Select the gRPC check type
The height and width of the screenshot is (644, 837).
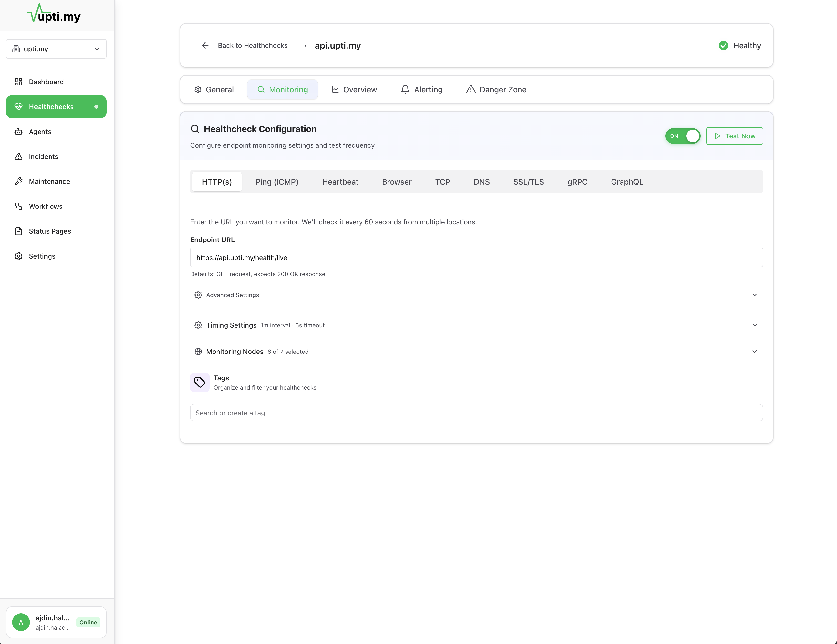click(577, 182)
